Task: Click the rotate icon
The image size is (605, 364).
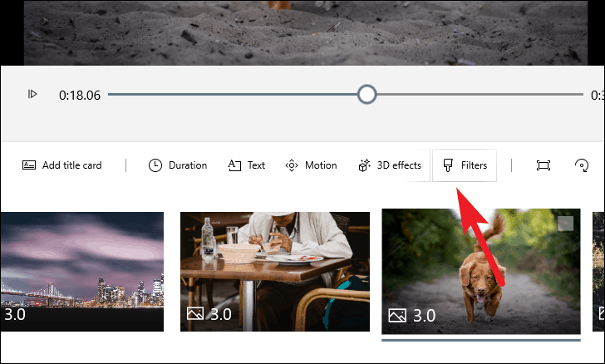Action: pyautogui.click(x=582, y=165)
